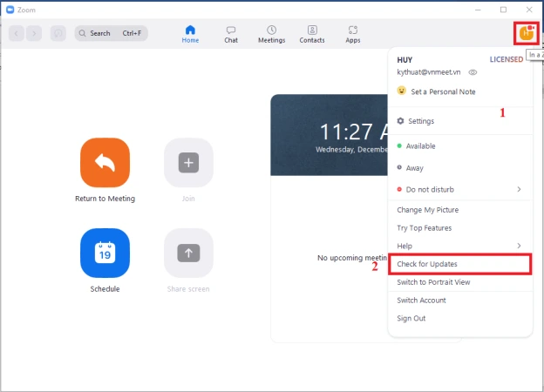Click Set a Personal Note
The image size is (544, 392).
[x=442, y=91]
